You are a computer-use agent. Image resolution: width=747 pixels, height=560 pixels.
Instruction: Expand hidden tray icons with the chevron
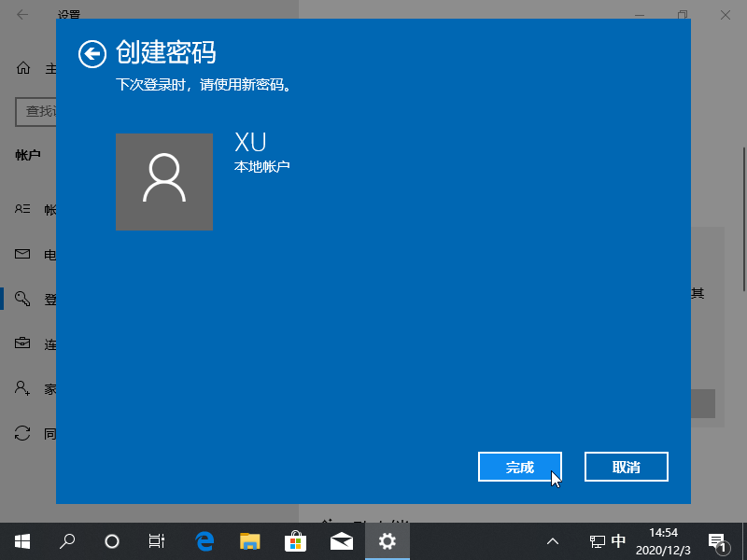point(553,540)
